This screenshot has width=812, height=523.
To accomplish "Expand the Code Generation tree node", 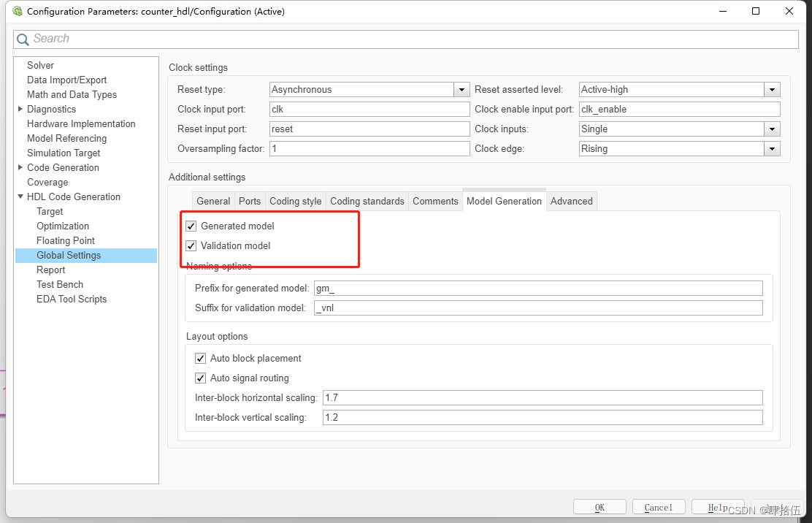I will 20,167.
